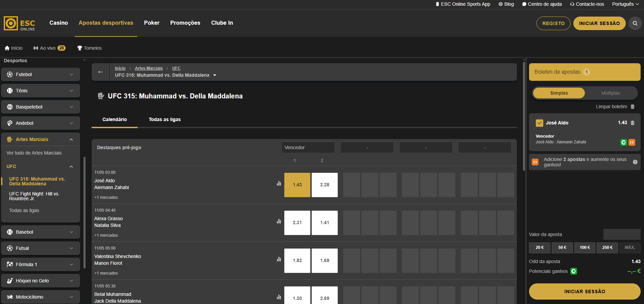Screen dimensions: 644x304
Task: Select 2.28 odds for Aiemann Zahabi
Action: [x=325, y=185]
